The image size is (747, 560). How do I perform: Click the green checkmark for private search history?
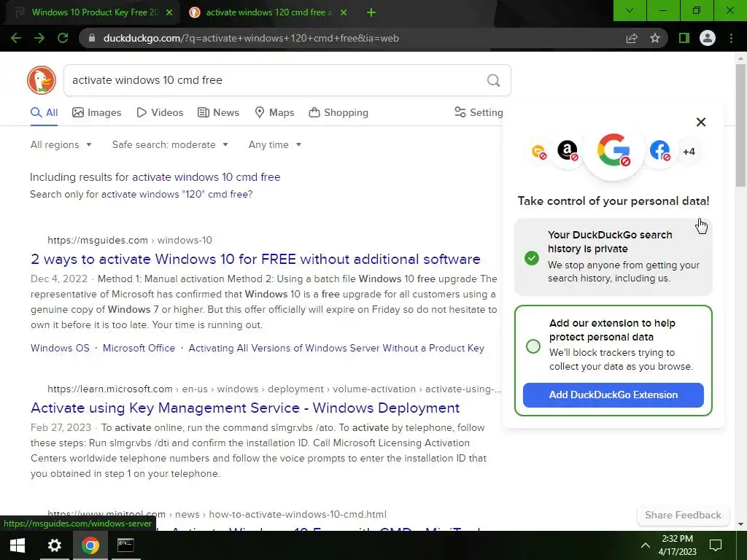[x=532, y=258]
